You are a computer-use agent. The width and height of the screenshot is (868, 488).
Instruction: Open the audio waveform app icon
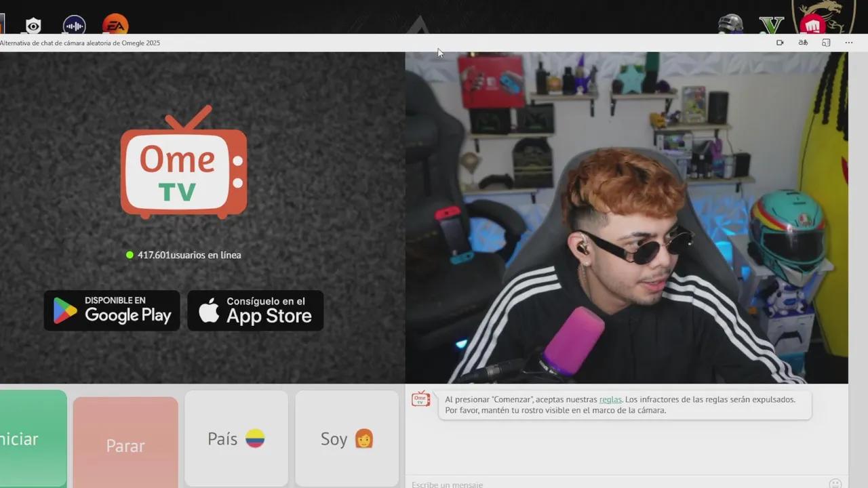(x=75, y=26)
